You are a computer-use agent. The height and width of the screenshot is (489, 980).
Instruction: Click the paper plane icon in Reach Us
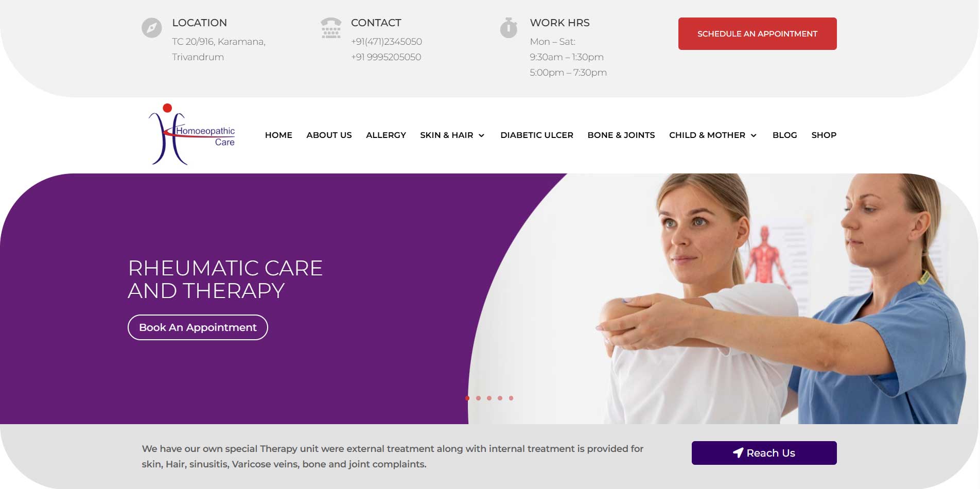[x=738, y=453]
